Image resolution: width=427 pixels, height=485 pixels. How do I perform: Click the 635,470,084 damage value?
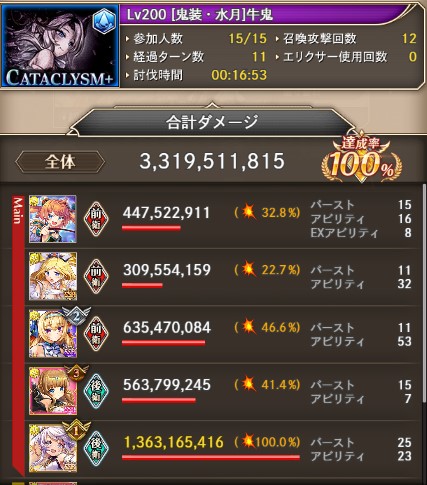(167, 328)
